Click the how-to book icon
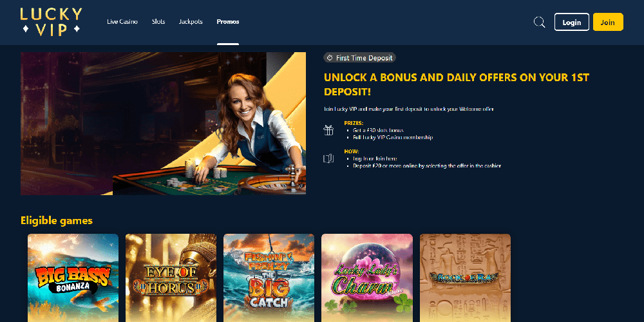 (328, 158)
